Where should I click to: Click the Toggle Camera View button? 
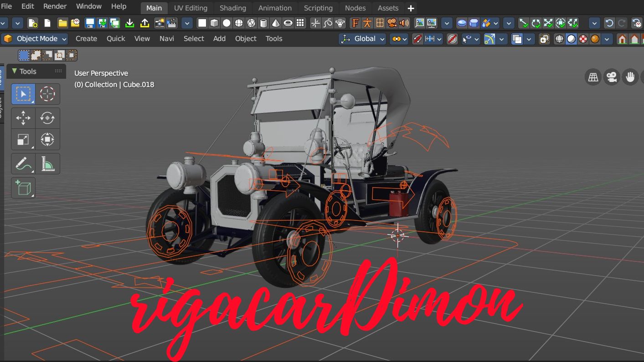point(612,77)
